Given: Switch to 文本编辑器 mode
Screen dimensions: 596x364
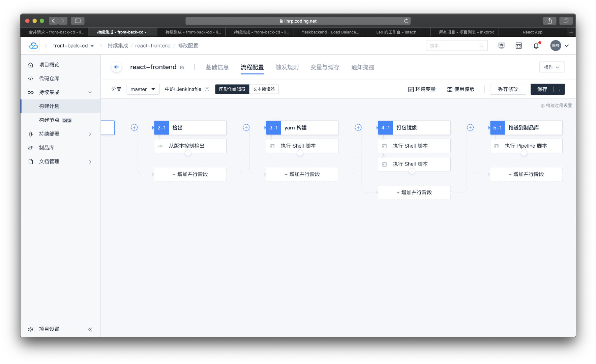Looking at the screenshot, I should coord(264,89).
